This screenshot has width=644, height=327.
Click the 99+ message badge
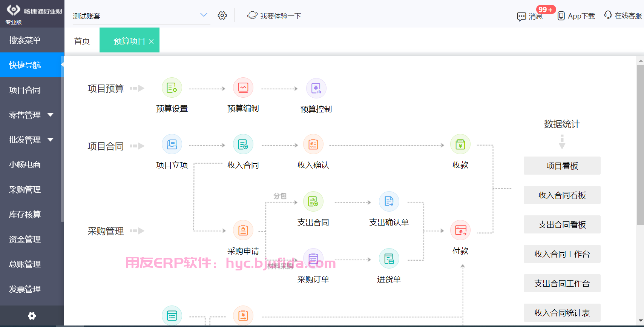(546, 9)
